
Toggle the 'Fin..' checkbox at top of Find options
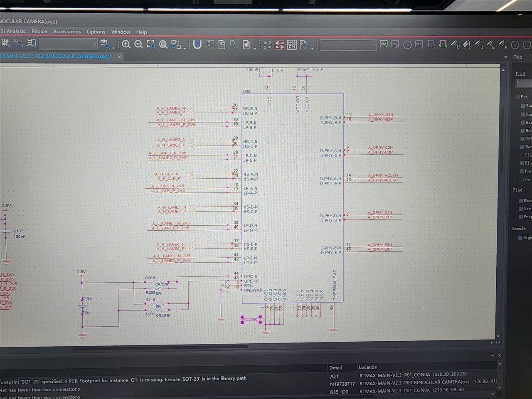coord(518,97)
